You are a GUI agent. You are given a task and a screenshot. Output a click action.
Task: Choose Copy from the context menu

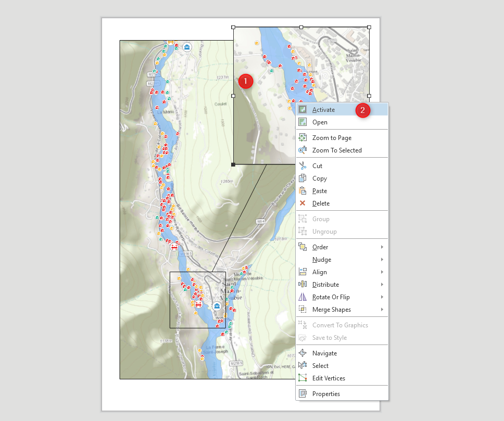[x=342, y=178]
